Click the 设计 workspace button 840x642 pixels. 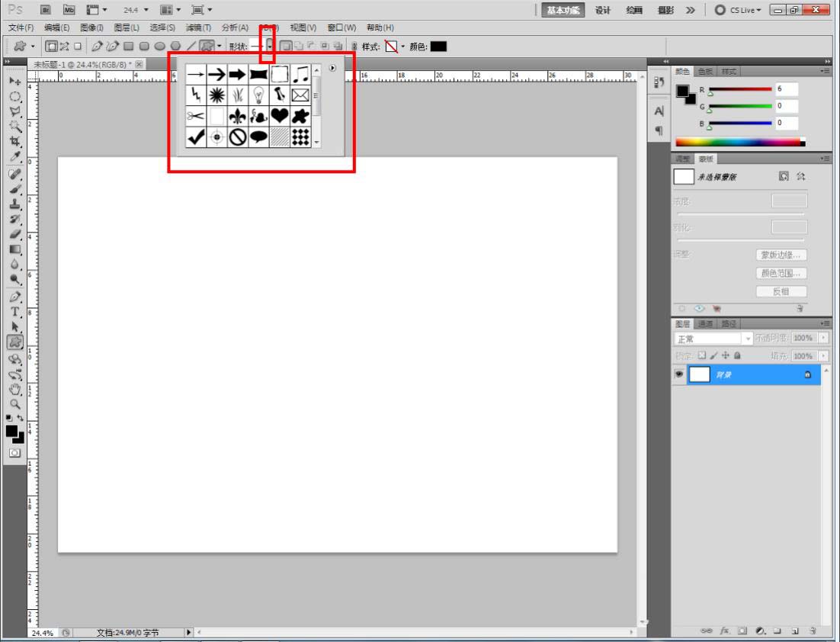pos(603,10)
